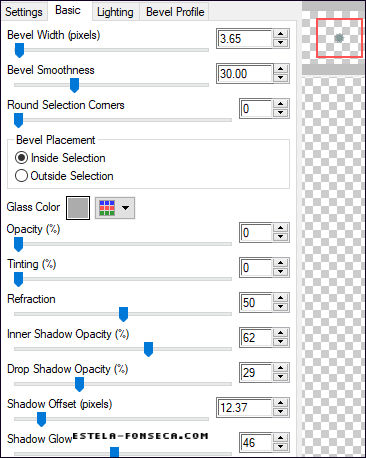
Task: Increase Inner Shadow Opacity with up spinner
Action: [x=281, y=333]
